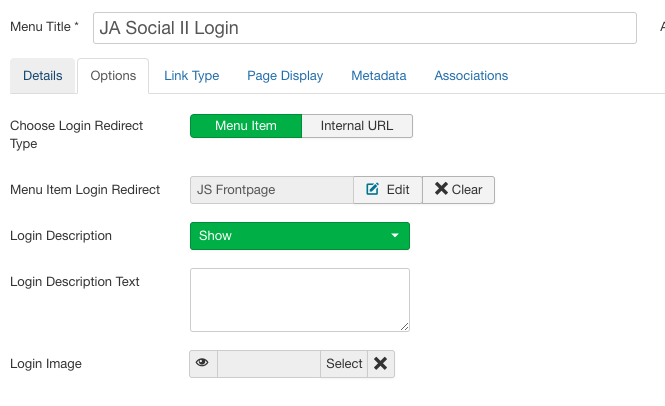Clear the selected login redirect menu item
This screenshot has width=665, height=406.
pos(458,190)
